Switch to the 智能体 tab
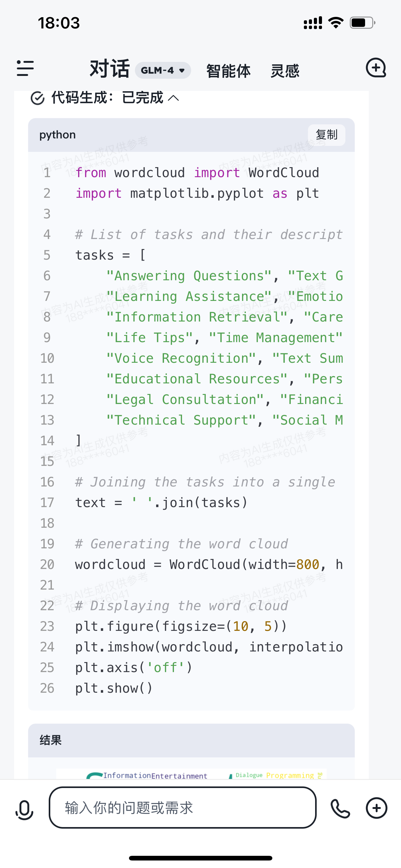 [228, 71]
